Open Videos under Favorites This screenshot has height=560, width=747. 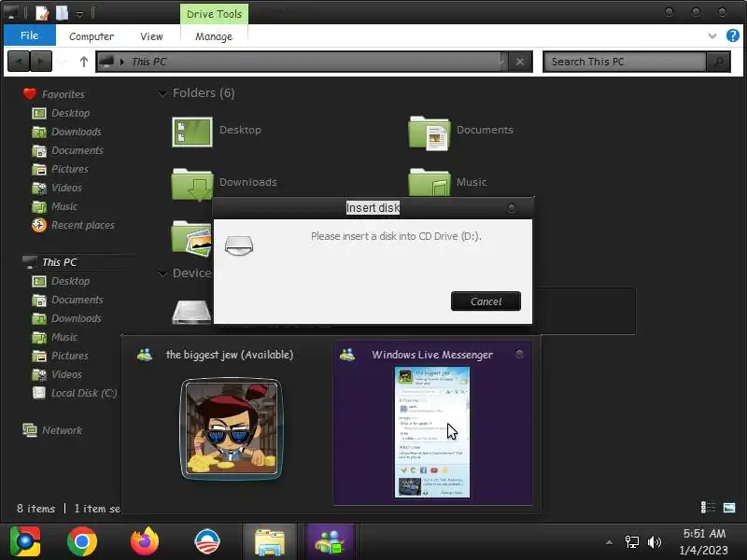pos(66,188)
